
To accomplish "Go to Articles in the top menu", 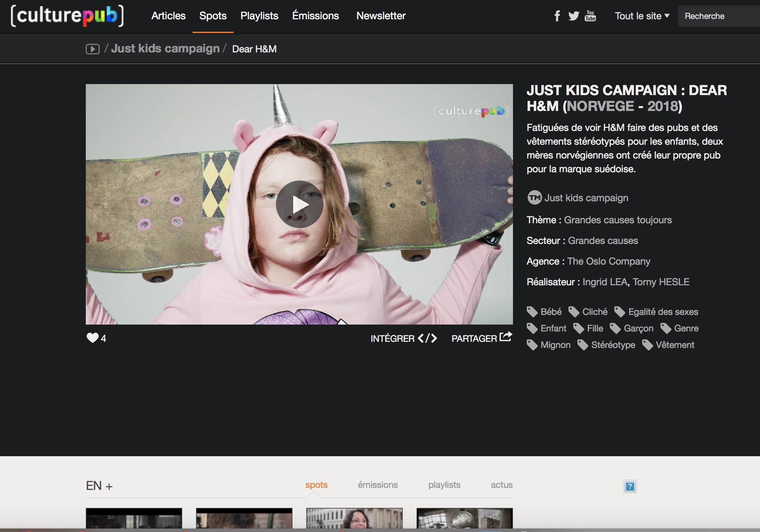I will click(x=168, y=16).
